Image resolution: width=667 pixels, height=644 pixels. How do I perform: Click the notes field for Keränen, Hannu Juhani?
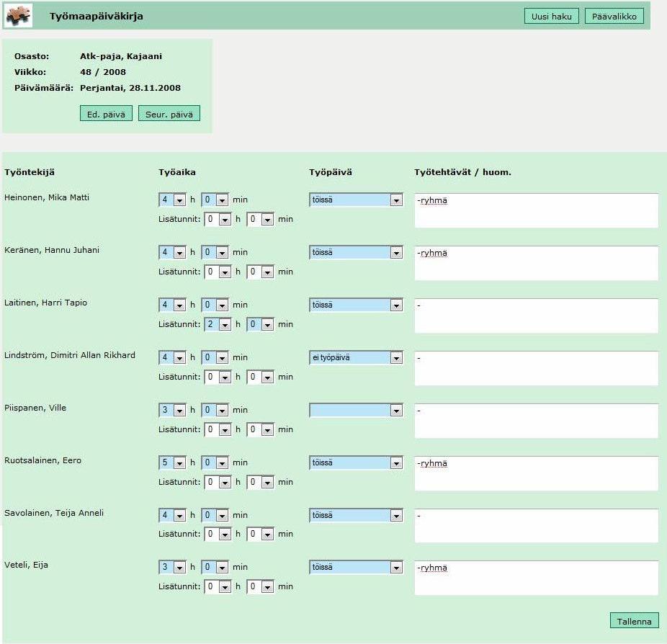click(537, 264)
